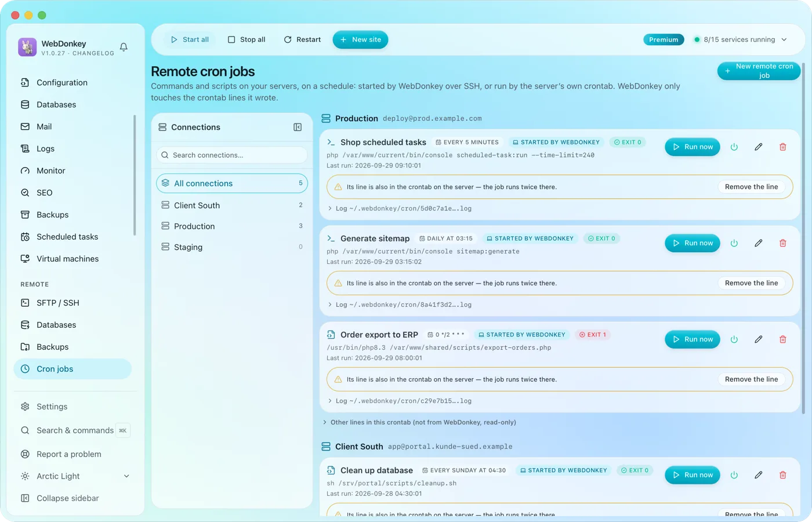Delete Order export to ERP job
The height and width of the screenshot is (522, 812).
782,339
